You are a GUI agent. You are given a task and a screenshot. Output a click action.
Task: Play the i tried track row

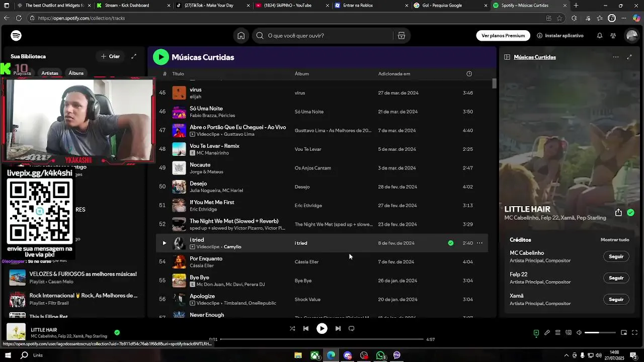pos(164,243)
